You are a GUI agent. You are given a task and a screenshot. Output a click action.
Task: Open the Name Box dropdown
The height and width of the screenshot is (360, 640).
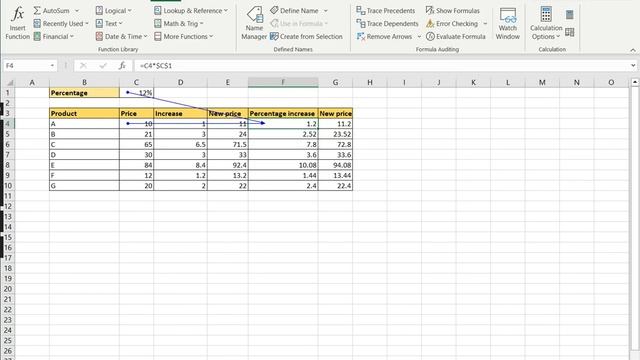pos(52,66)
